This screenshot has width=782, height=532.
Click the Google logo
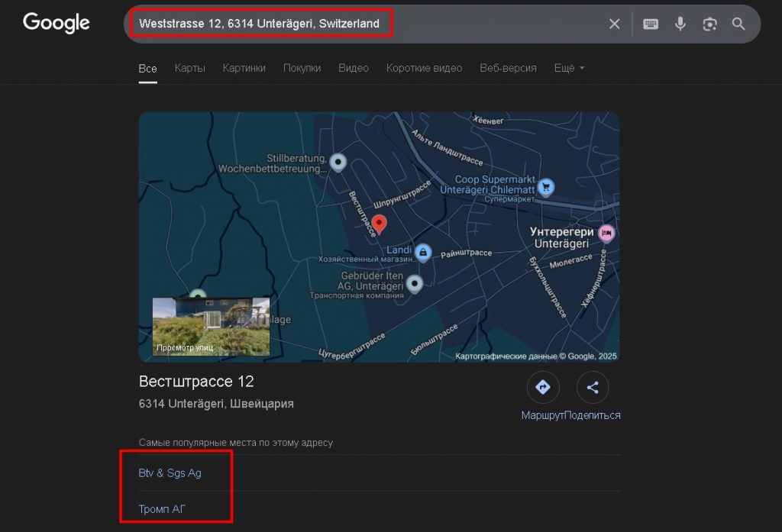pos(57,23)
